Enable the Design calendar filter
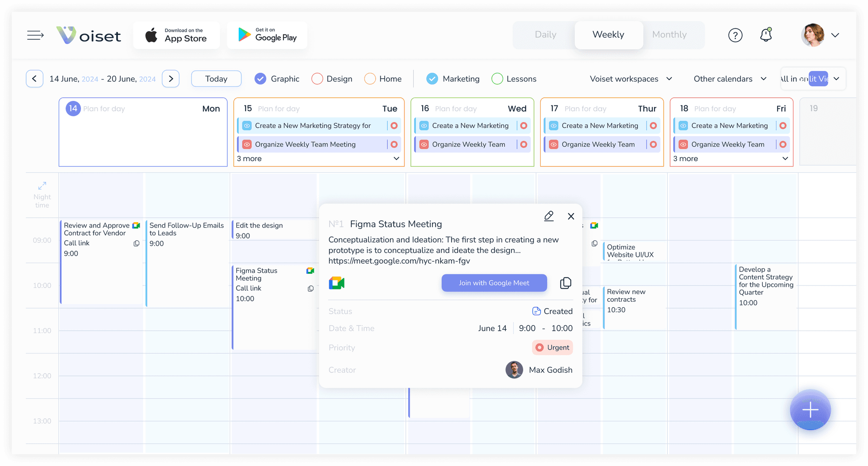This screenshot has height=466, width=868. coord(316,78)
